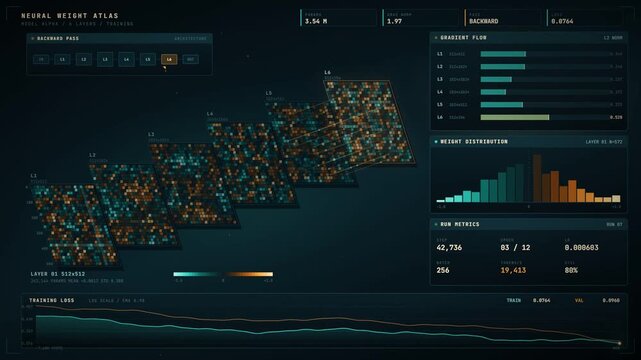Click the step value 42,736
The image size is (641, 360).
(x=449, y=248)
